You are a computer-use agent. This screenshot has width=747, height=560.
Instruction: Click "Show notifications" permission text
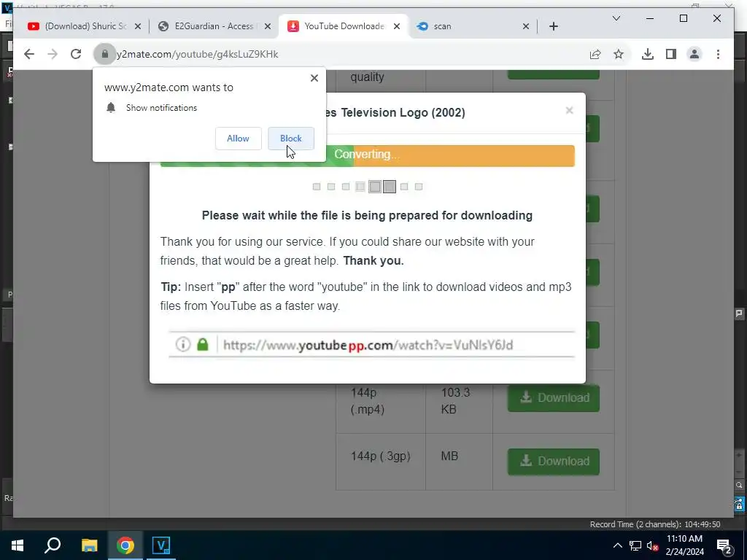click(161, 108)
